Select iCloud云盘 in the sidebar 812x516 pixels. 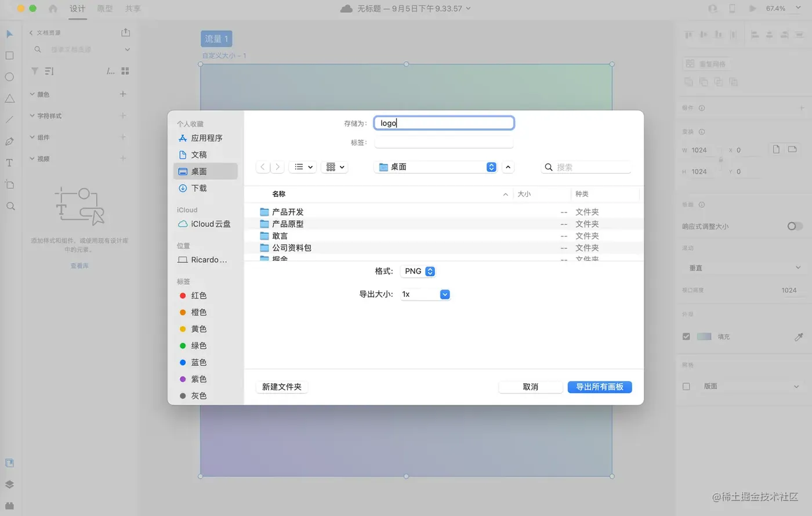pos(205,224)
